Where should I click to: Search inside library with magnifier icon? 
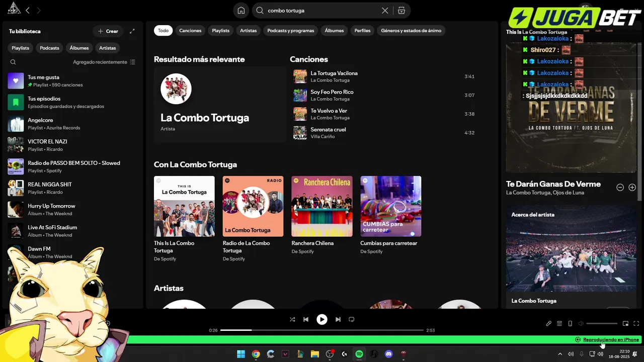tap(13, 62)
